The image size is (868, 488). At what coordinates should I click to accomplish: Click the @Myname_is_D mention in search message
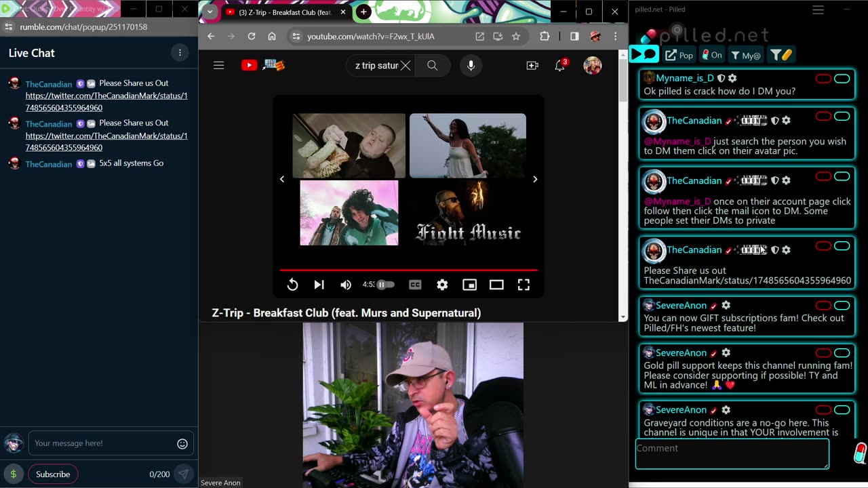coord(677,142)
